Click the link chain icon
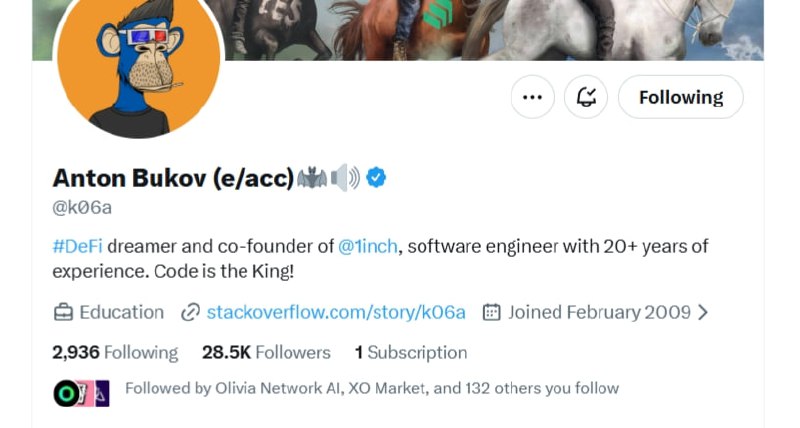800x428 pixels. coord(190,312)
